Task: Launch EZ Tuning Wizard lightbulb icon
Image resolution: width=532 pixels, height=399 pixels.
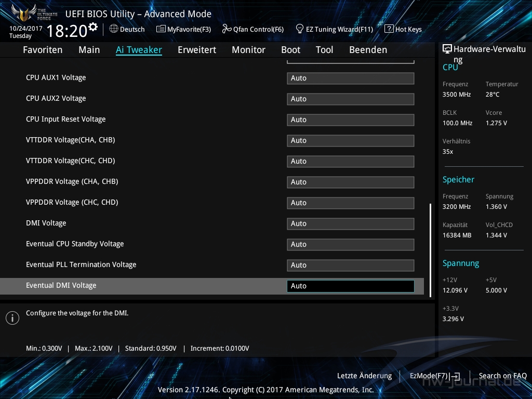Action: [x=300, y=29]
